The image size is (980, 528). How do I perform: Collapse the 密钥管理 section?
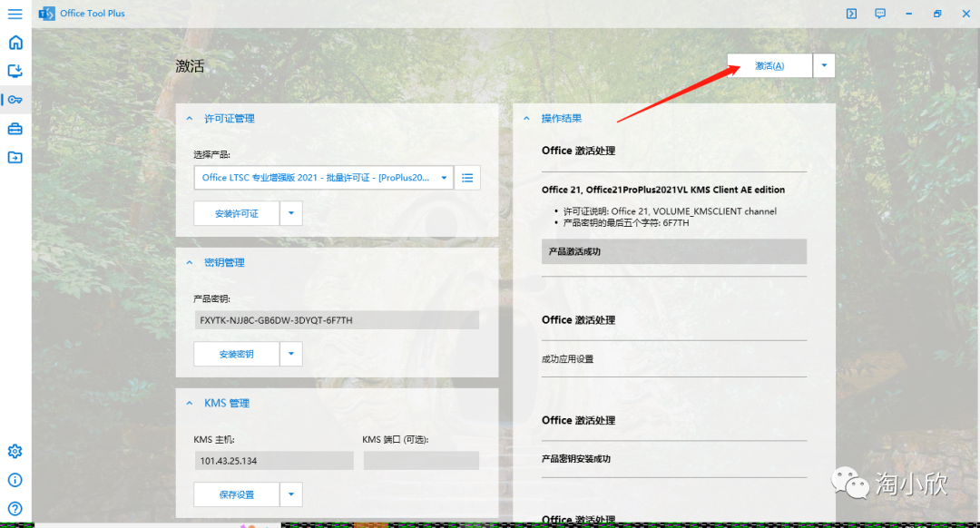click(x=190, y=262)
